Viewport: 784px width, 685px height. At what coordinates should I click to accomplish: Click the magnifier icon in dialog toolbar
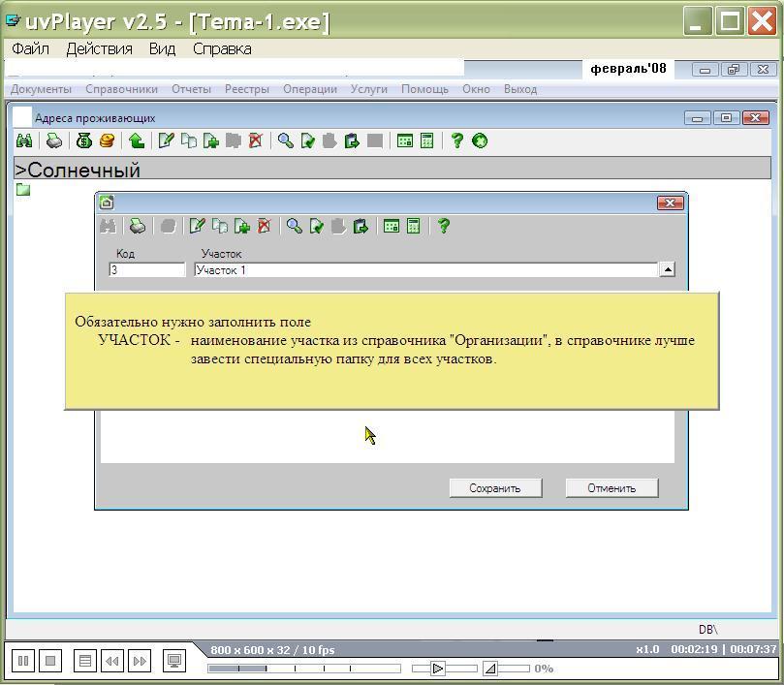[x=294, y=227]
